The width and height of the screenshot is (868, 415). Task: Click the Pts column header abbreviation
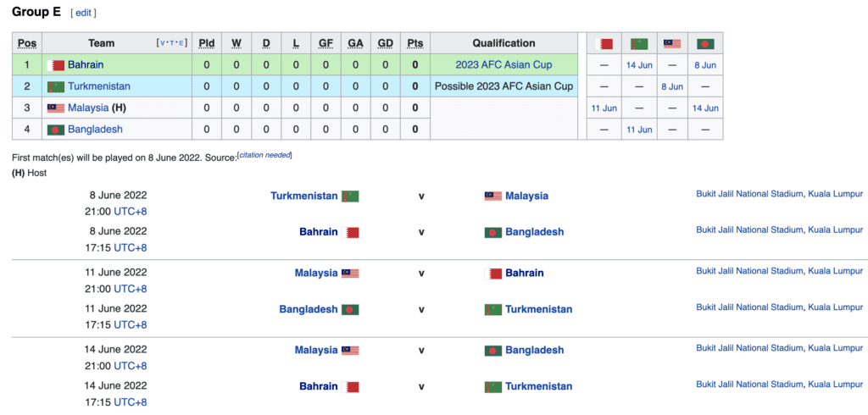415,43
